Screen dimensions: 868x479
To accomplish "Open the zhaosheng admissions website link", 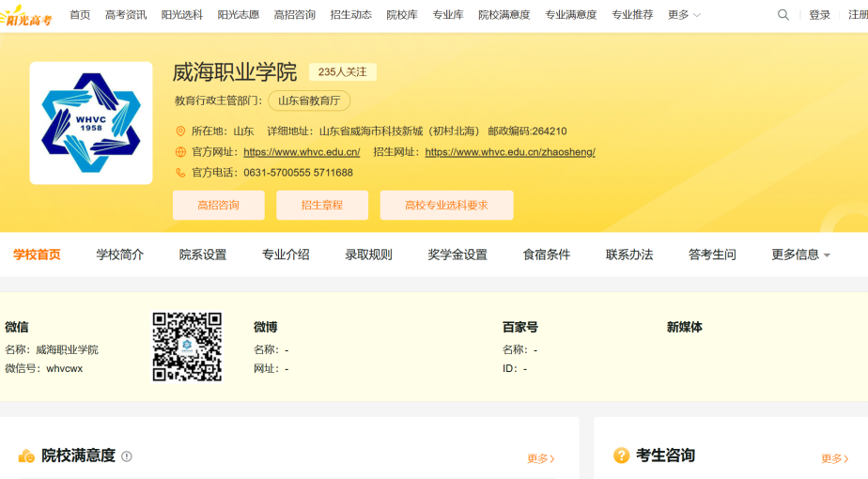I will [510, 152].
